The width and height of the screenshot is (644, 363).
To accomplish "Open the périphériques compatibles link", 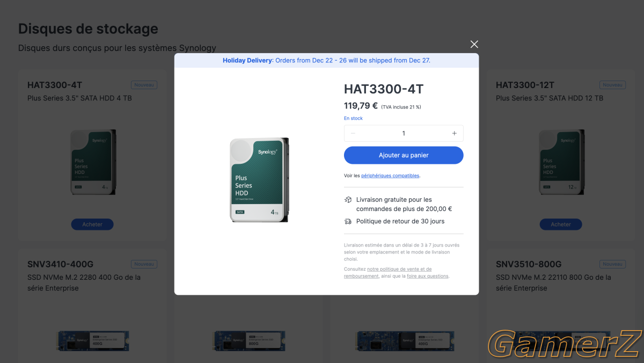I will pyautogui.click(x=390, y=176).
